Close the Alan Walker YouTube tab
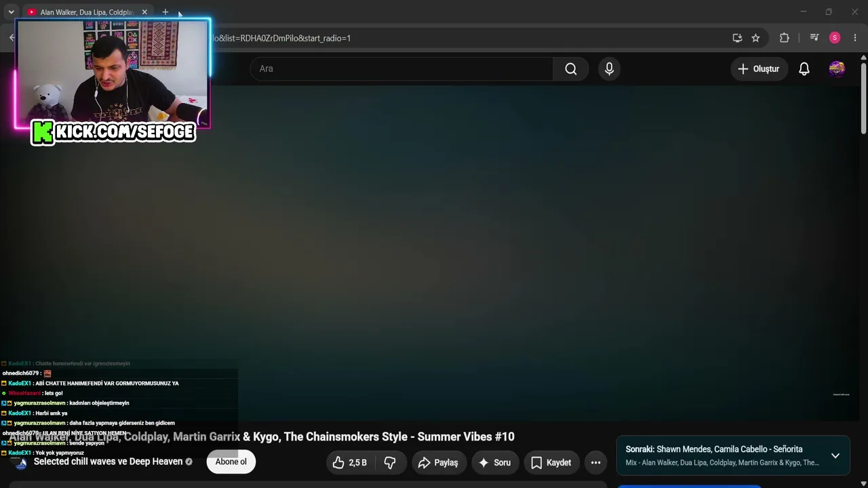 tap(144, 12)
